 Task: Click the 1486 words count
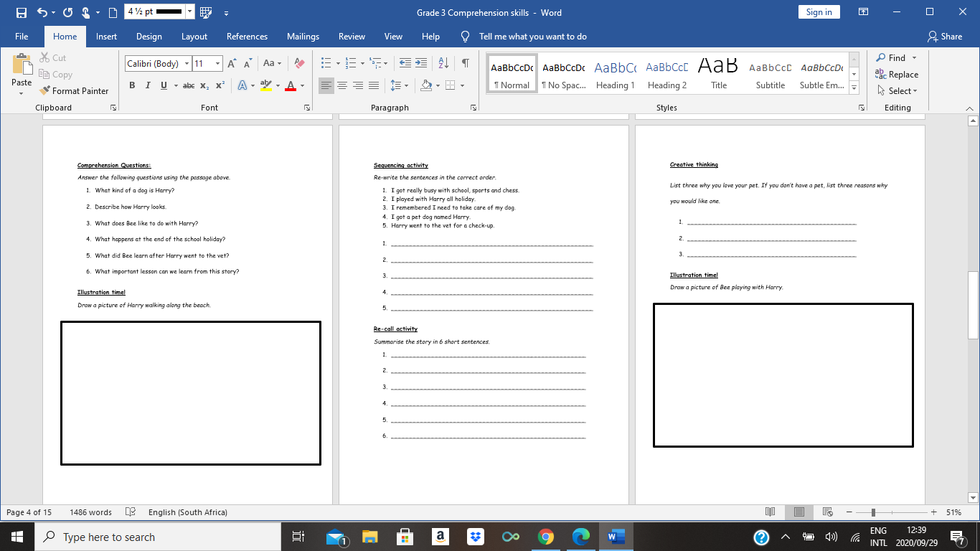90,512
